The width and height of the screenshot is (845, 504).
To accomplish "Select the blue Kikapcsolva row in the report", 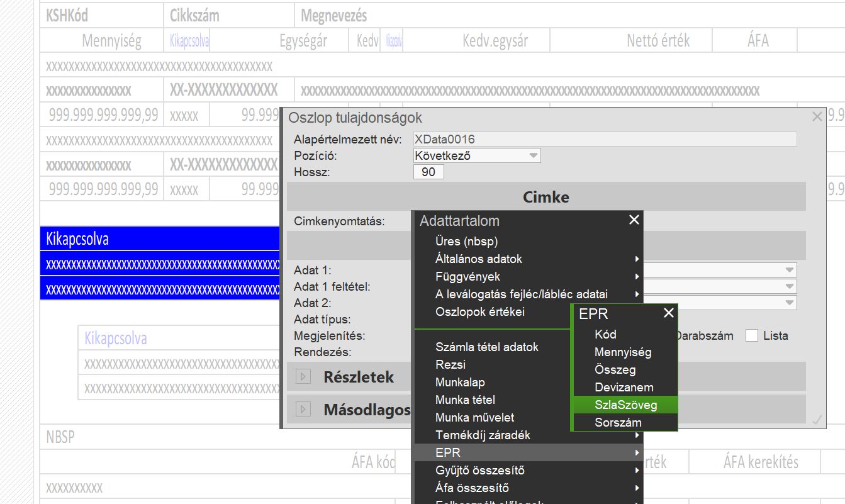I will pos(160,239).
